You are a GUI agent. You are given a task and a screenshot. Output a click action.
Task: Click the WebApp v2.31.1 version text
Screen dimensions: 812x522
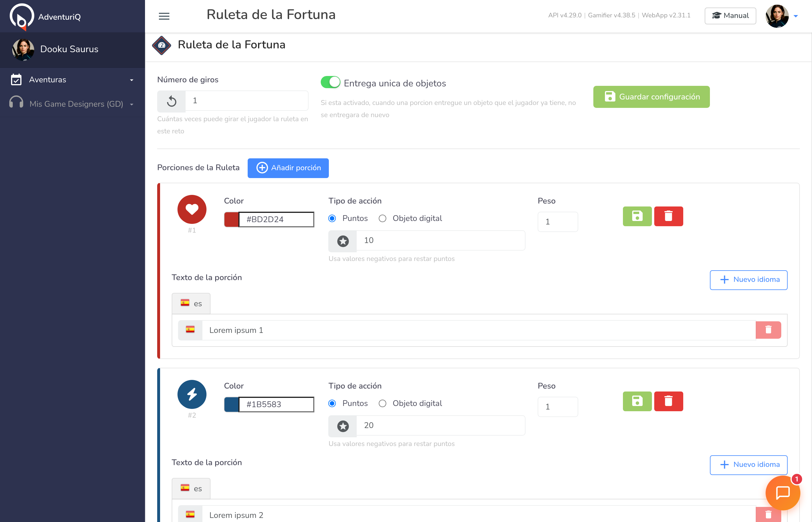(666, 15)
